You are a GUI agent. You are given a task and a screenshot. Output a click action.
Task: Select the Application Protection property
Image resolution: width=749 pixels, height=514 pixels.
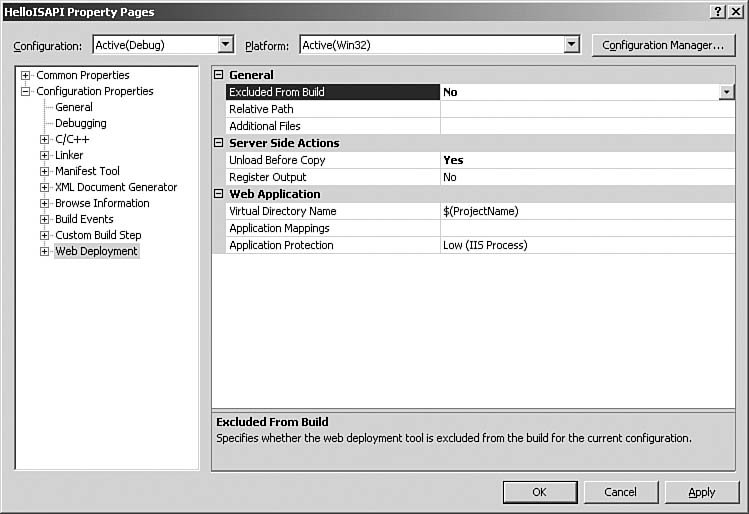click(x=332, y=245)
